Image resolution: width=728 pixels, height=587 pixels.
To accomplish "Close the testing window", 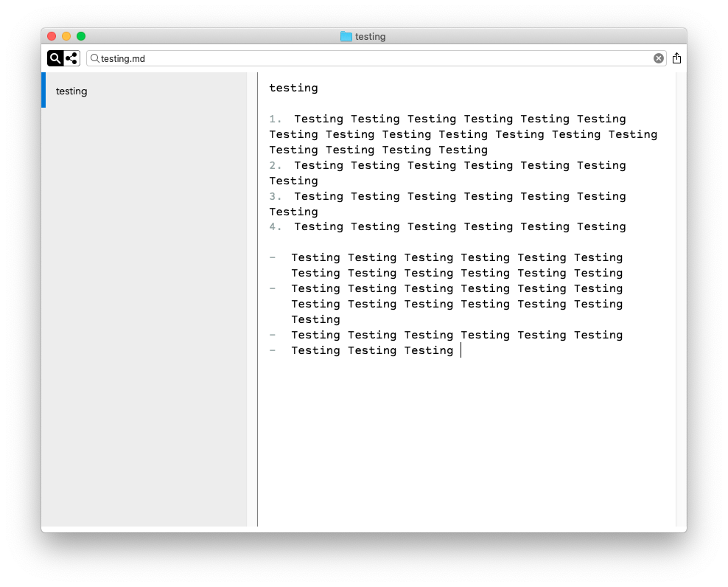I will tap(52, 36).
